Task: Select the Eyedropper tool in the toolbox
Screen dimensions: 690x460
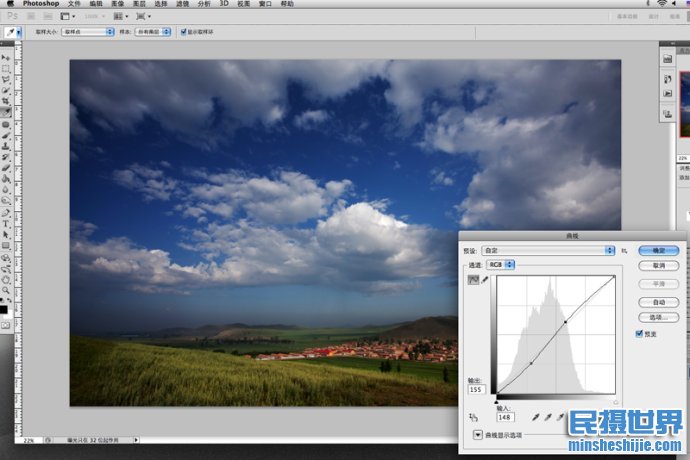Action: (6, 113)
